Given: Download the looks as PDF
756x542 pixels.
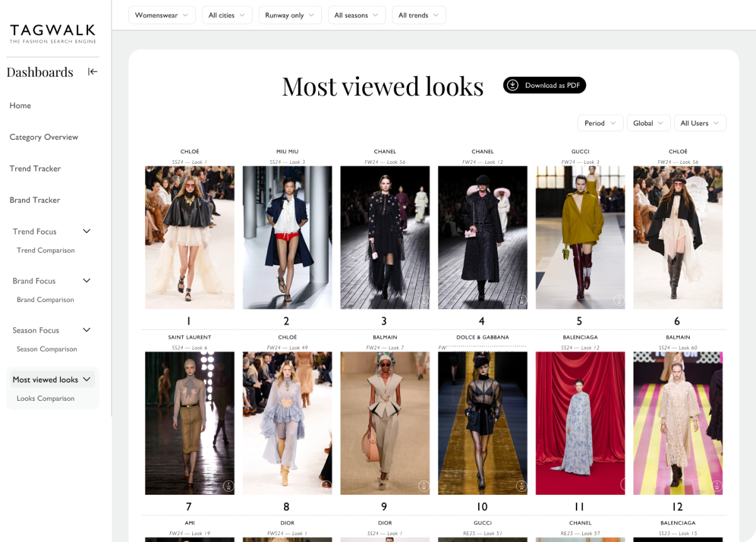Looking at the screenshot, I should 544,85.
